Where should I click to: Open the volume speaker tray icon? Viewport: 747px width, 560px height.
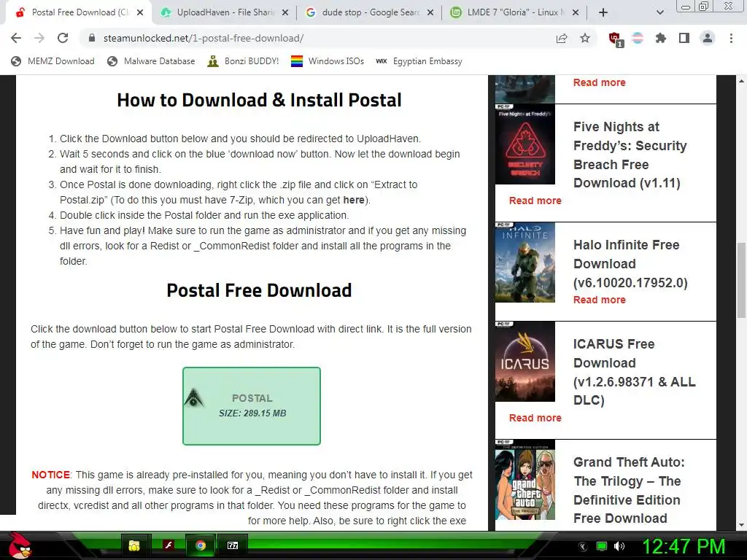(619, 546)
